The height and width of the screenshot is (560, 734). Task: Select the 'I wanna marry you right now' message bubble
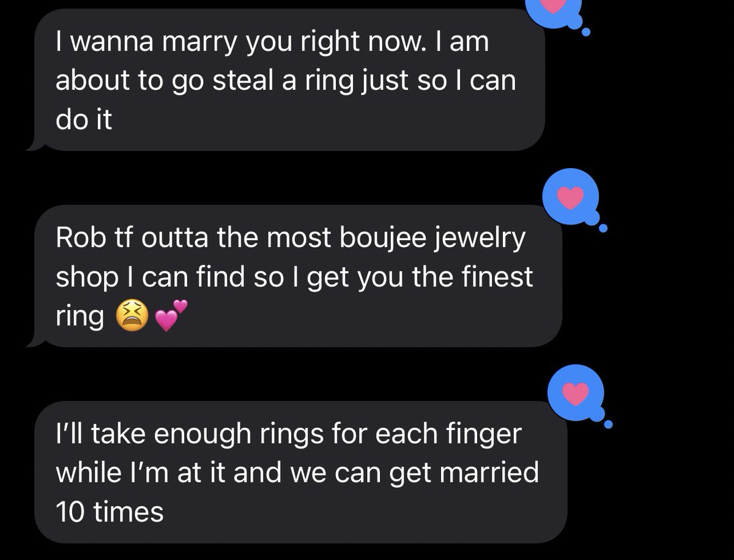(286, 79)
